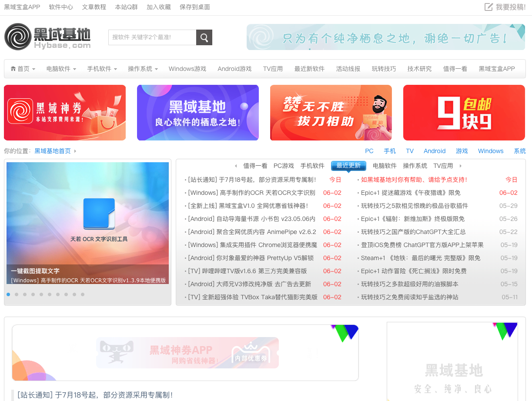Image resolution: width=532 pixels, height=401 pixels.
Task: Open article 黑域宝盒V1.0 全网优惠省钱神器
Action: click(x=248, y=206)
